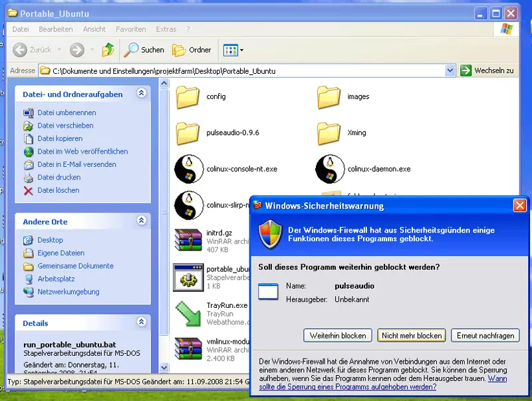Viewport: 532px width, 401px height.
Task: Click Datei im Web veröffentlichen link
Action: (x=82, y=152)
